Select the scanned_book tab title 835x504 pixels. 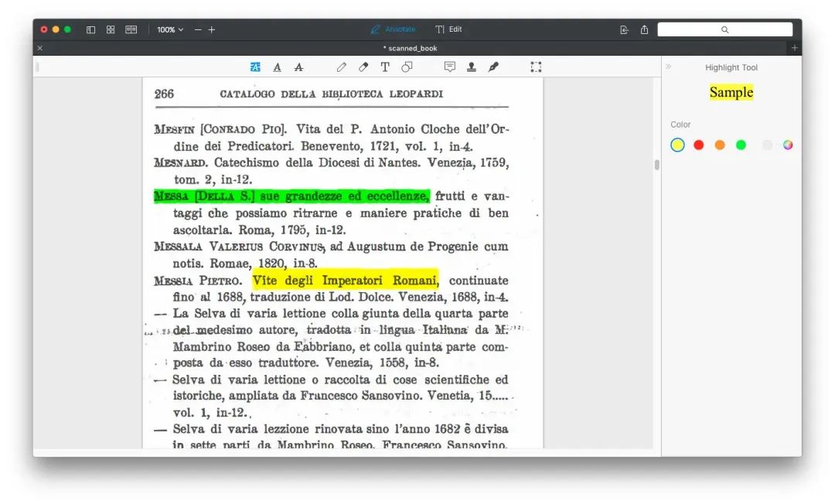(410, 48)
